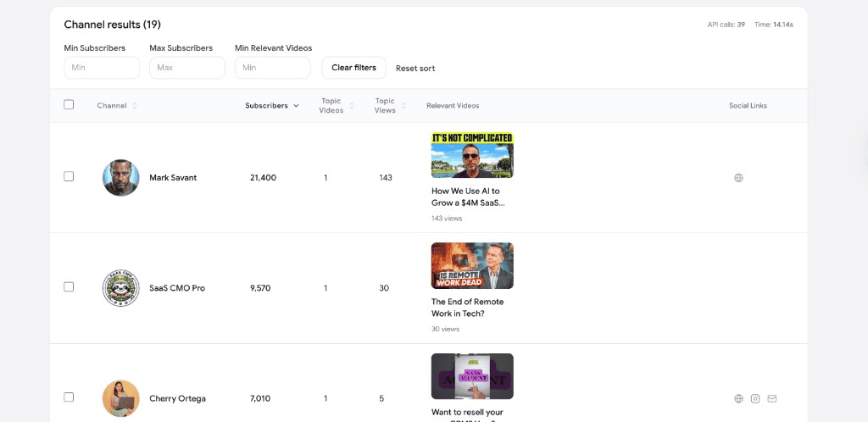Focus the Min Relevant Videos input field
The height and width of the screenshot is (422, 868).
click(x=272, y=68)
